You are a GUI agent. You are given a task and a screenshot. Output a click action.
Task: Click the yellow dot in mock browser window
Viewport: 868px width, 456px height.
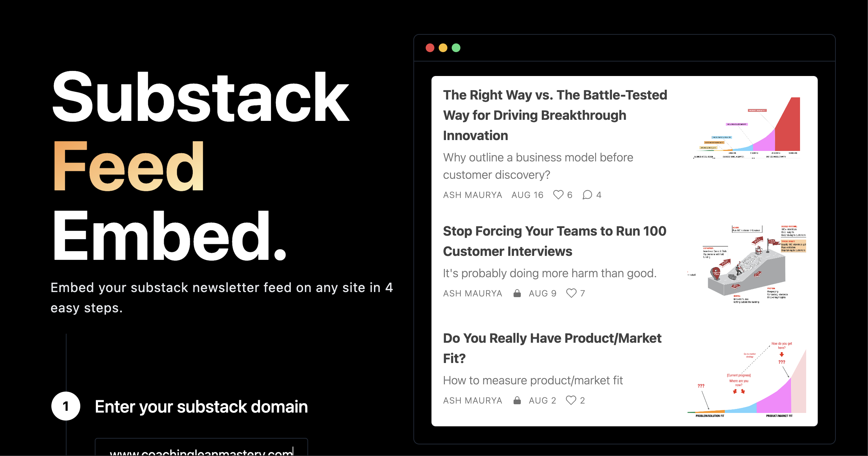[x=443, y=48]
